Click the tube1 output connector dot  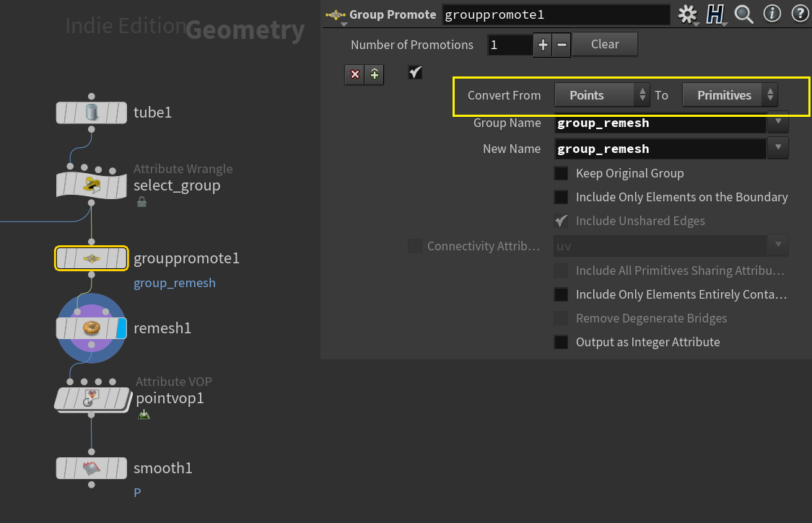(91, 129)
